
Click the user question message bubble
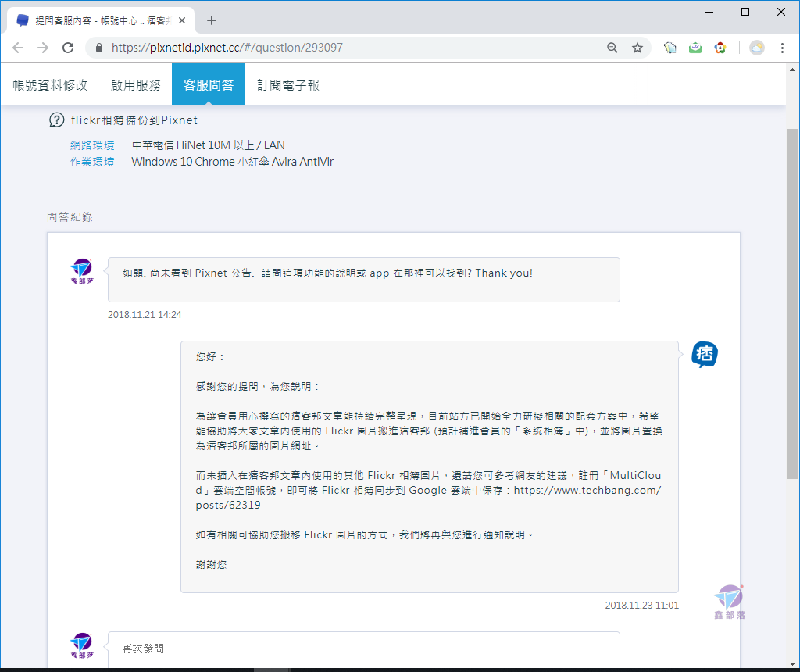click(x=364, y=280)
